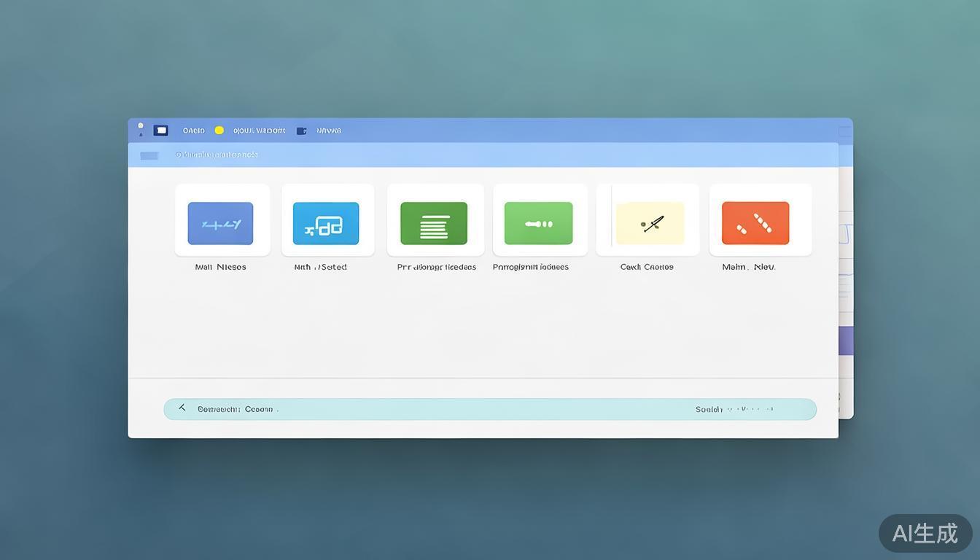Viewport: 980px width, 560px height.
Task: Open the dark green text-lines tile icon
Action: [x=434, y=223]
